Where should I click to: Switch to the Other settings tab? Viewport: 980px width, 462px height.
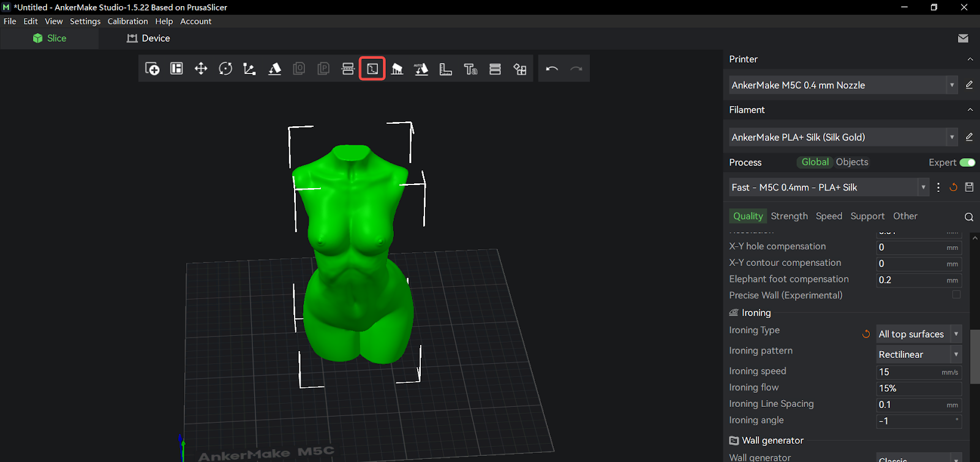(905, 216)
